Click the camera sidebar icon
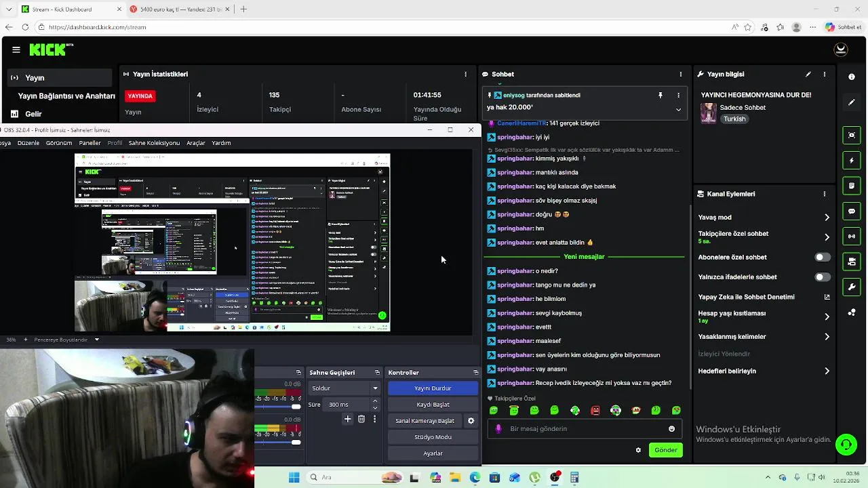The height and width of the screenshot is (488, 868). point(852,261)
